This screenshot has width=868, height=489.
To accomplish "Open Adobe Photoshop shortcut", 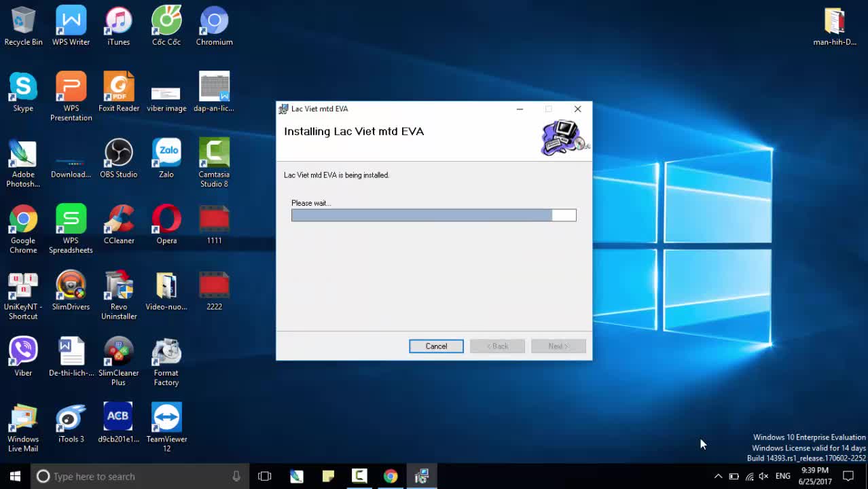I will point(23,164).
